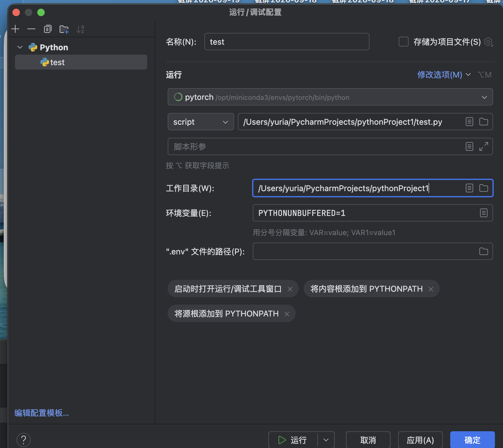
Task: Insert a macro in the script path field
Action: click(x=469, y=122)
